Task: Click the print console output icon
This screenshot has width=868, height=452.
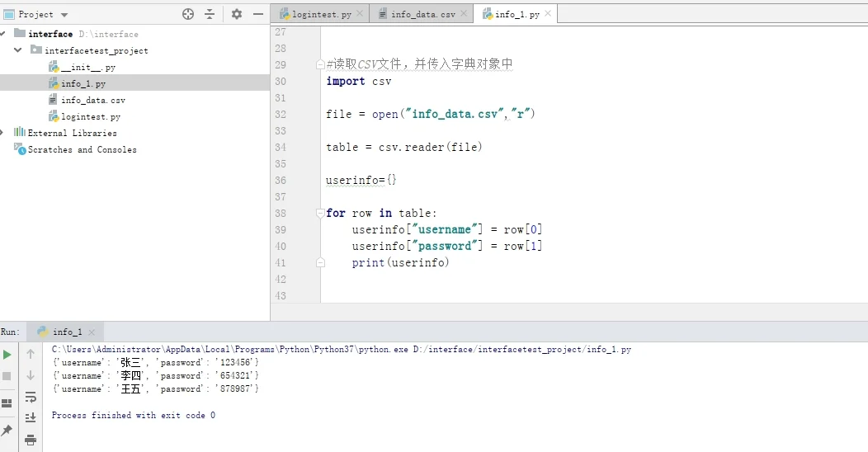Action: click(x=31, y=440)
